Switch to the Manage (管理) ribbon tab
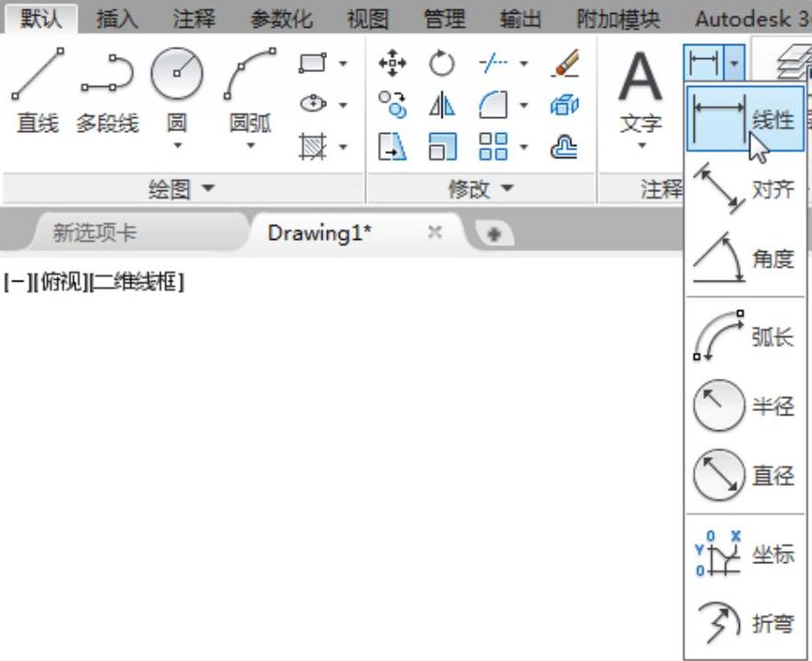 [444, 19]
